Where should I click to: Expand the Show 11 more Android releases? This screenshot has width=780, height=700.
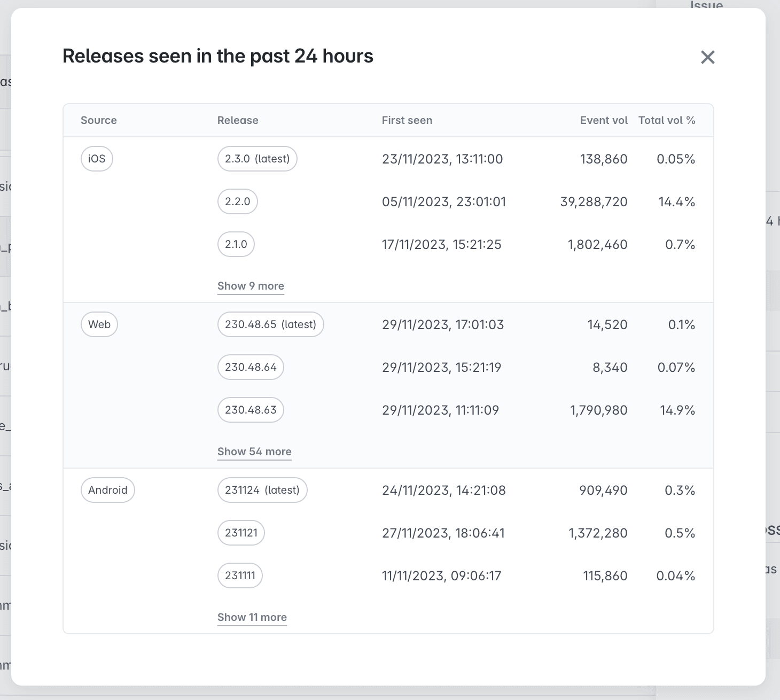coord(252,617)
